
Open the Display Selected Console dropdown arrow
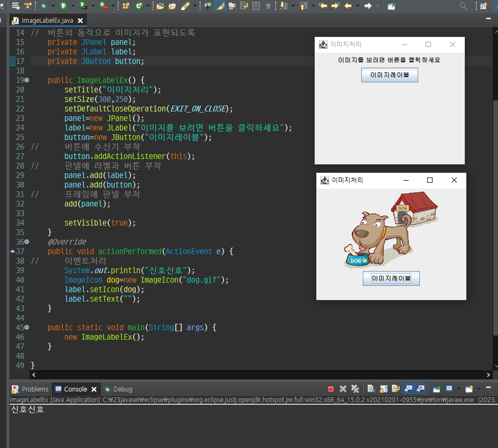pyautogui.click(x=458, y=389)
